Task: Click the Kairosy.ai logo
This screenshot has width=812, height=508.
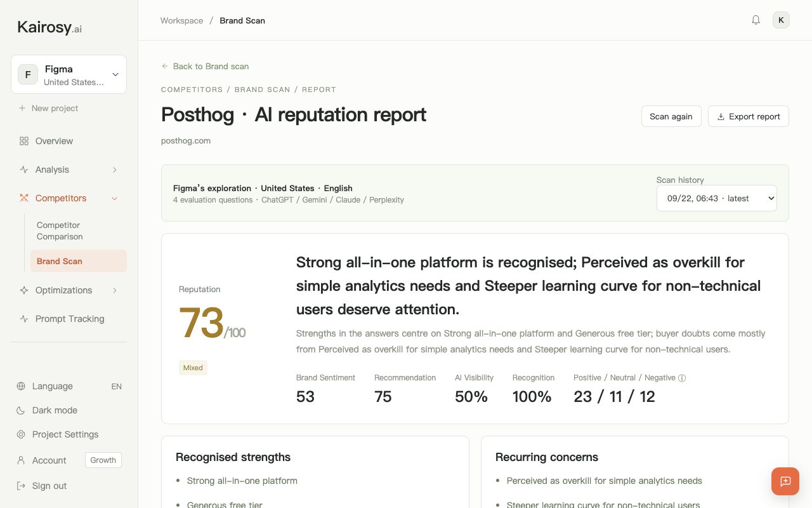Action: pyautogui.click(x=49, y=27)
